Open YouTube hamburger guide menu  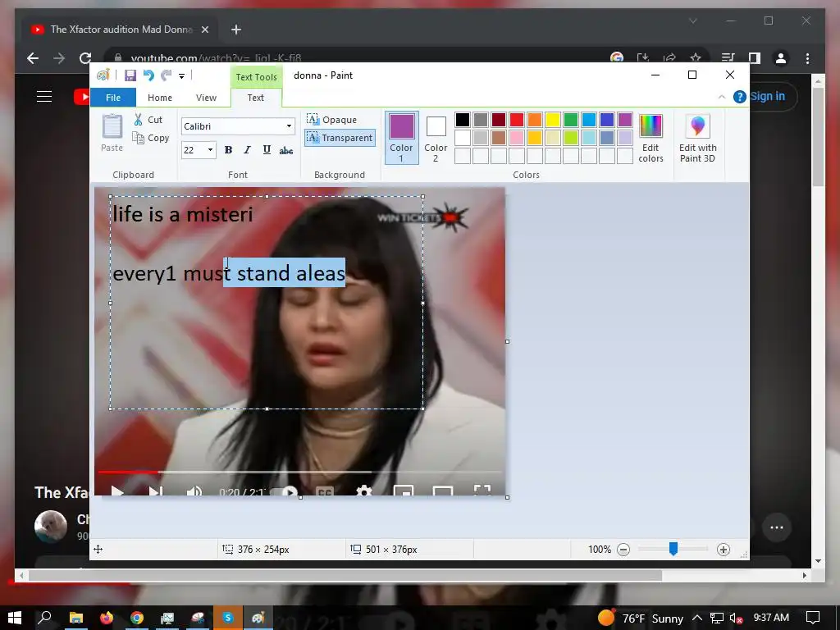click(44, 97)
